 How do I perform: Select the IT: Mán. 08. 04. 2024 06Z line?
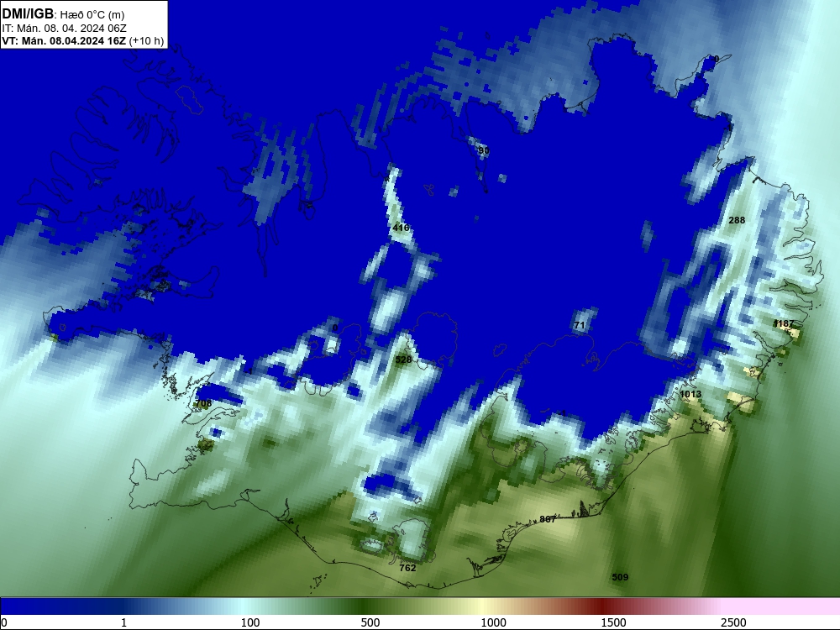65,28
